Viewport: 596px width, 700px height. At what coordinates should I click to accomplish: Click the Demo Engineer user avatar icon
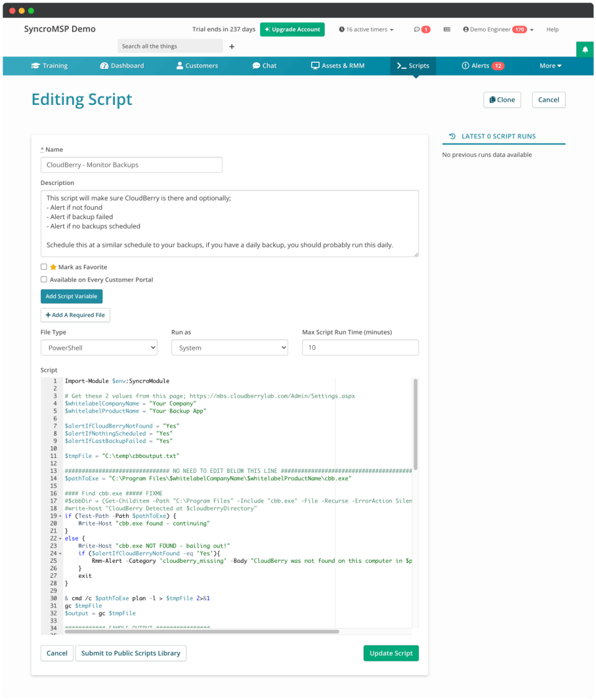pyautogui.click(x=466, y=29)
